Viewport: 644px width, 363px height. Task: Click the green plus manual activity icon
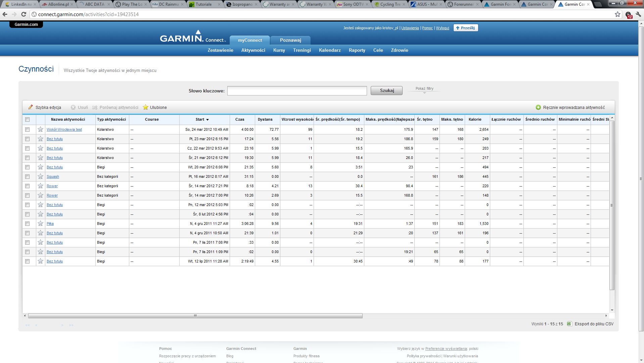coord(538,108)
